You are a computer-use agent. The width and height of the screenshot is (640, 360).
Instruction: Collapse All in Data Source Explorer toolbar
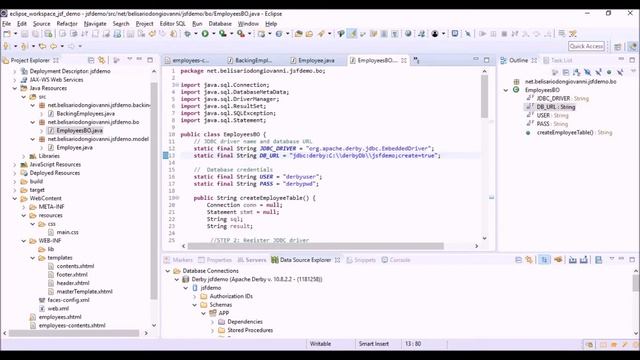[x=518, y=260]
